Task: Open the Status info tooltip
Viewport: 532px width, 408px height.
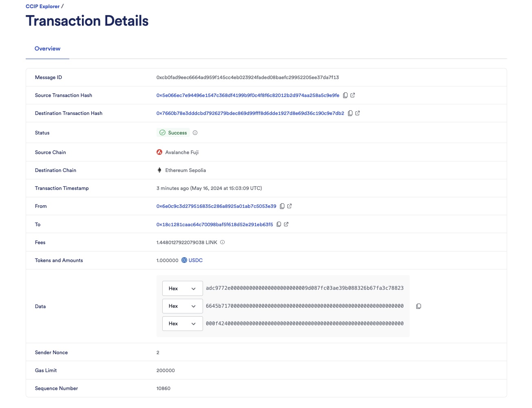Action: [195, 132]
